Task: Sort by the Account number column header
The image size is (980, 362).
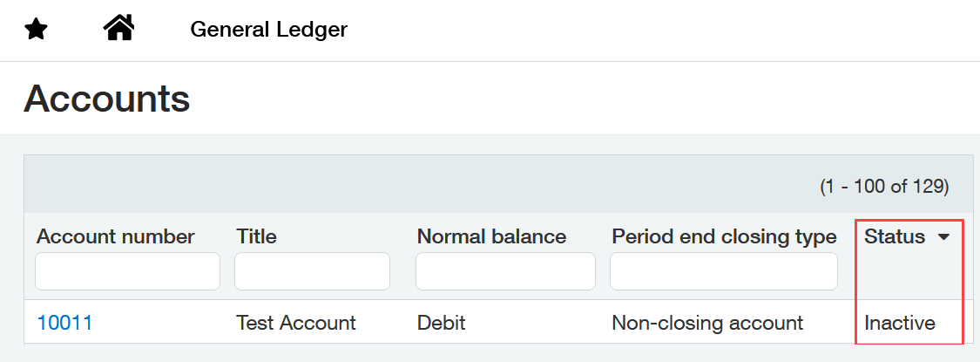Action: (x=116, y=236)
